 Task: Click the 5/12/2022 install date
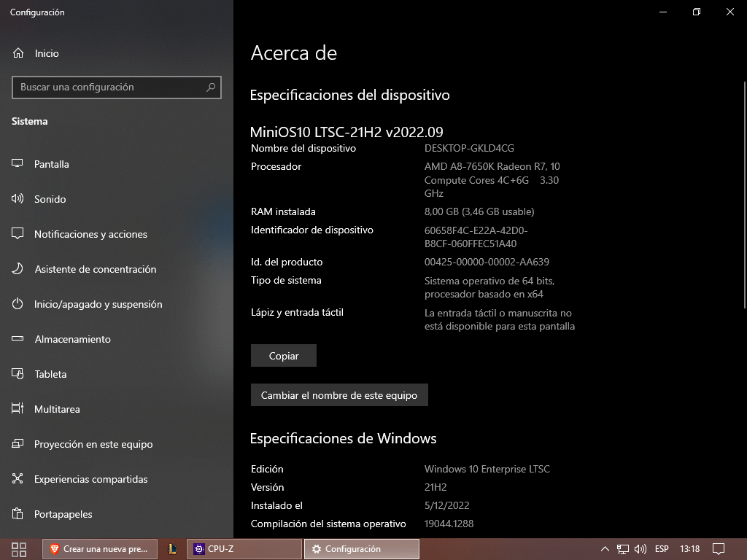(x=447, y=505)
